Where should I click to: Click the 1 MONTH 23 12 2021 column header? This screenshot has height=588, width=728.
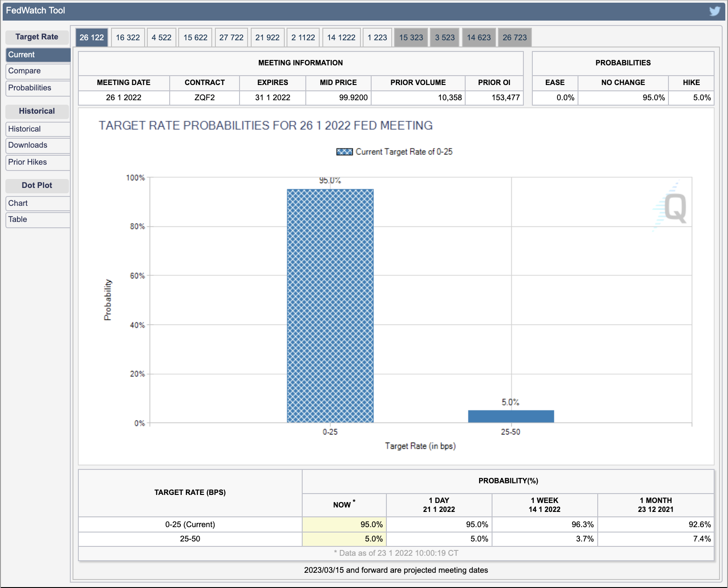click(x=656, y=505)
